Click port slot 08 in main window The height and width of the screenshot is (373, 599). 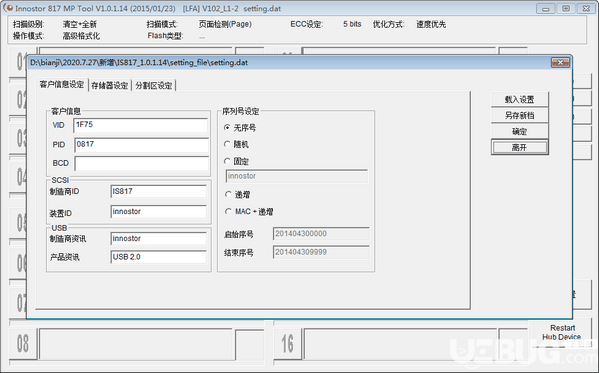tap(23, 343)
